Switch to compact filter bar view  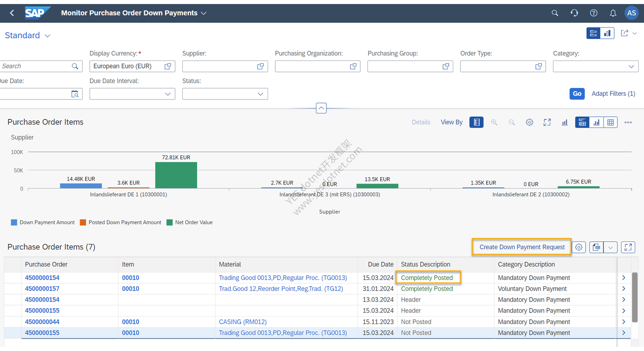click(x=593, y=33)
